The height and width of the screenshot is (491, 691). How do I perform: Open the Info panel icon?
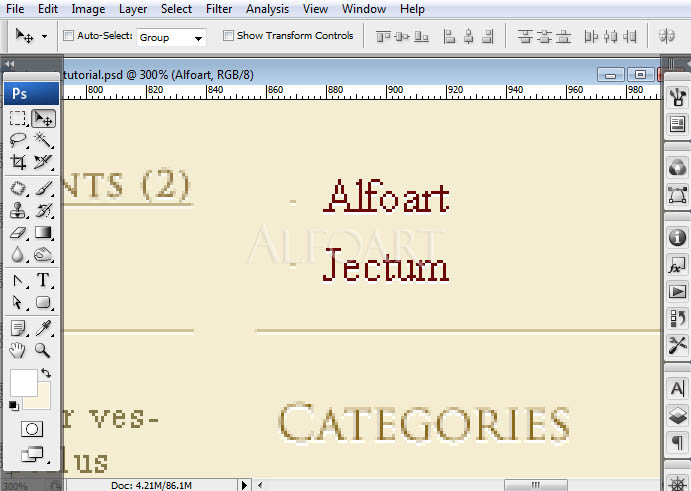pyautogui.click(x=677, y=238)
